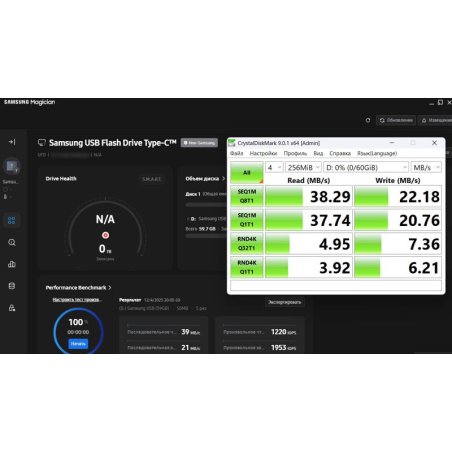Click the Экспортировать button in Magician

click(284, 302)
